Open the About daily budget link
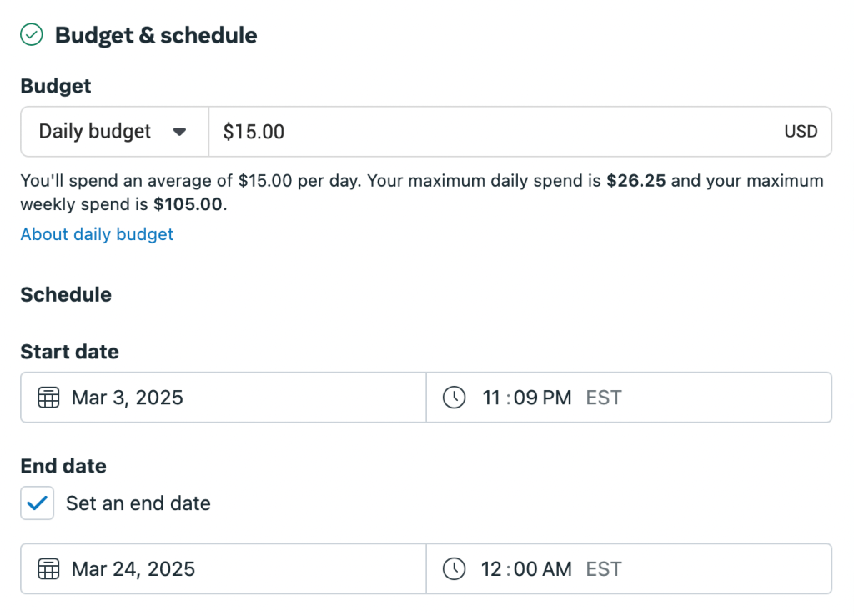Screen dimensions: 854x616 click(x=97, y=234)
